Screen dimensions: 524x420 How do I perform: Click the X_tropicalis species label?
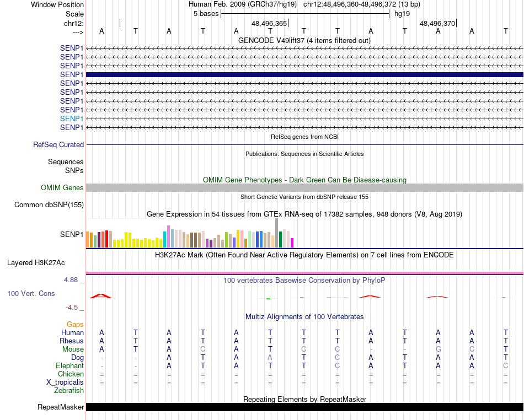click(65, 383)
